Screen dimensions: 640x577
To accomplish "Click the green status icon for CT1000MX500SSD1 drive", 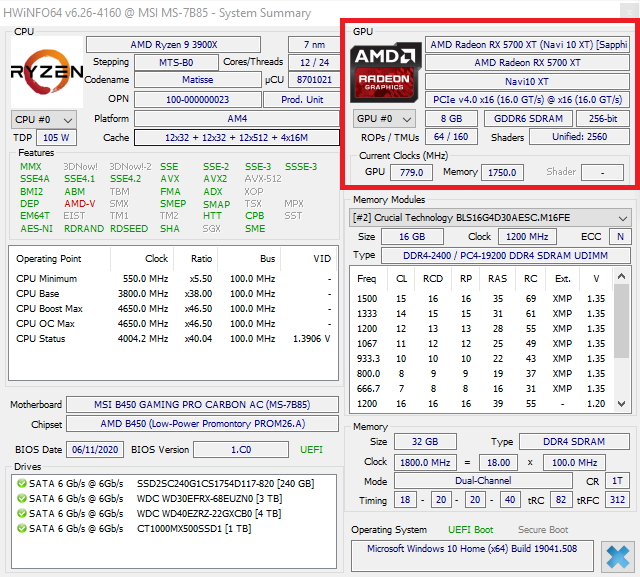I will (22, 528).
